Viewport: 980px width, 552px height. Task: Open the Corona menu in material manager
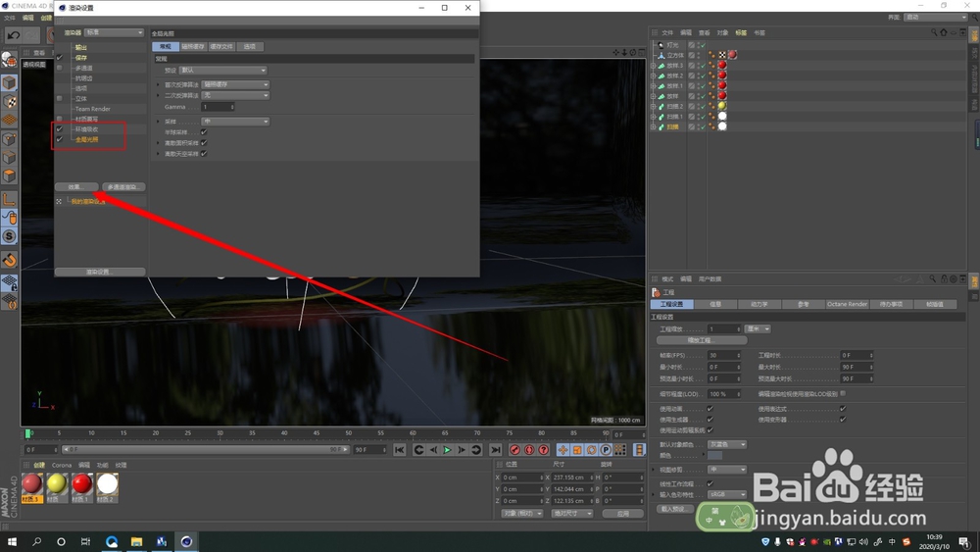click(61, 465)
